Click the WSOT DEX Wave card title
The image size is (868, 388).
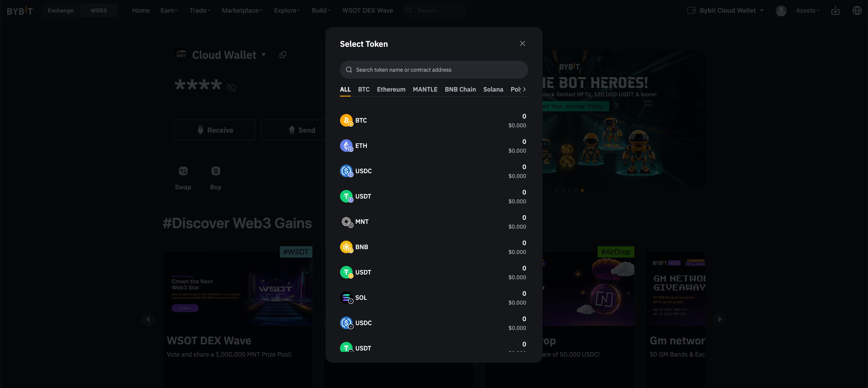(x=209, y=341)
